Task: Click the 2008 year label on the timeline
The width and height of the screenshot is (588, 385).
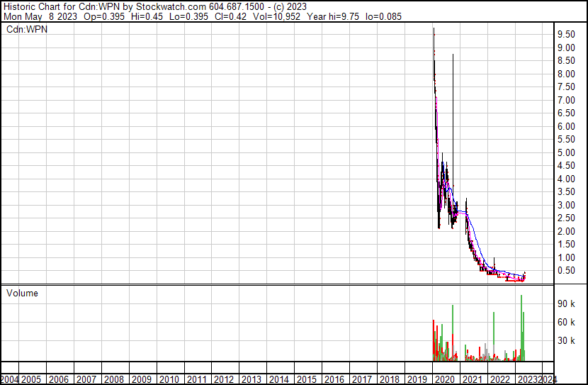Action: (x=114, y=379)
